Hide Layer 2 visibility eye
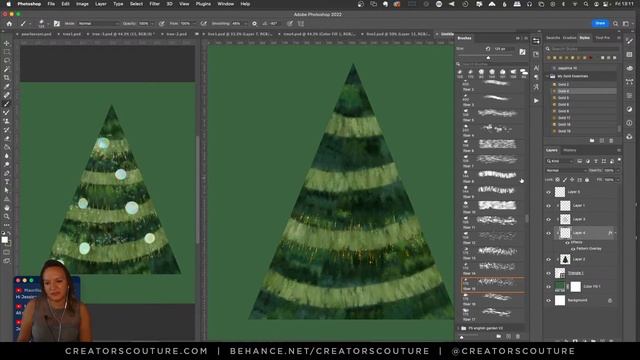The image size is (640, 360). coord(549,259)
